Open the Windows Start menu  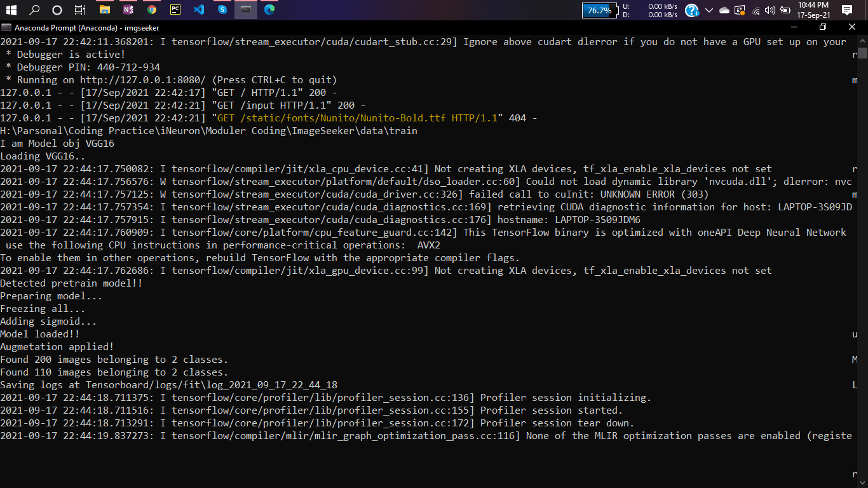point(11,10)
